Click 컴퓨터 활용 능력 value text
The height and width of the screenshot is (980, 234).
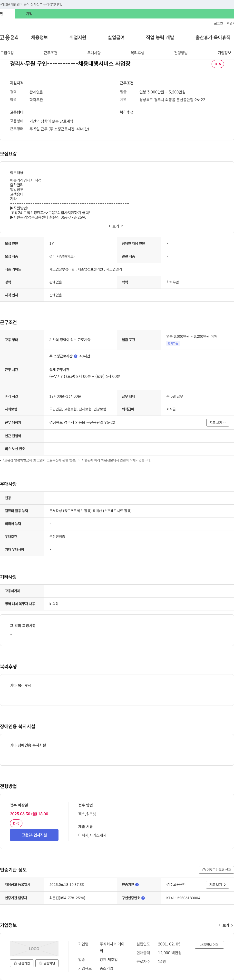click(x=90, y=511)
